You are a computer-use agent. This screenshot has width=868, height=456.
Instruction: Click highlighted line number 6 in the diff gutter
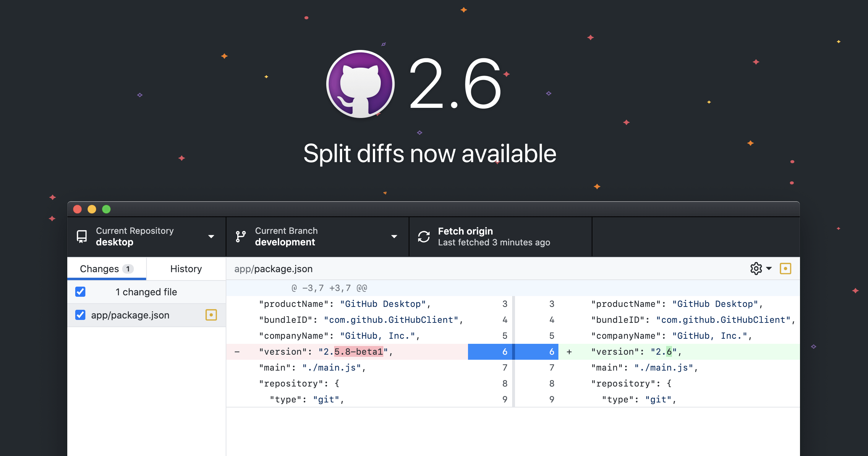[504, 351]
